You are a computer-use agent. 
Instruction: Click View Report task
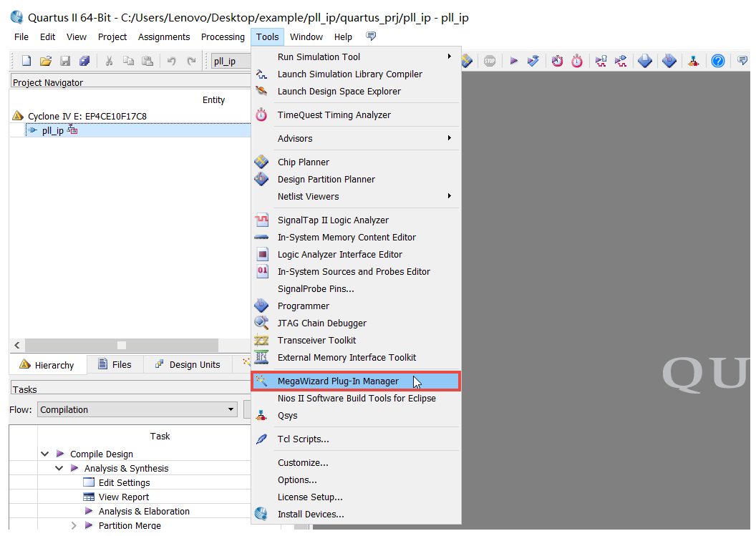tap(123, 497)
